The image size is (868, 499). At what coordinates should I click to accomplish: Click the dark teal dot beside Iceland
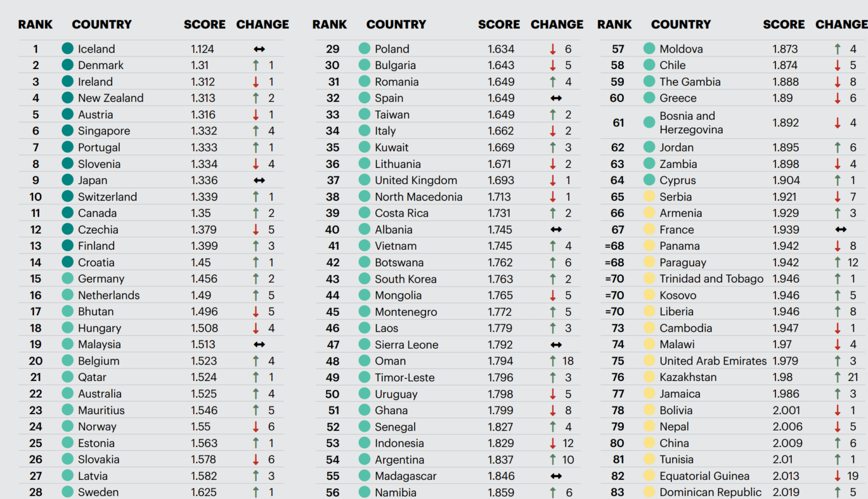tap(68, 49)
